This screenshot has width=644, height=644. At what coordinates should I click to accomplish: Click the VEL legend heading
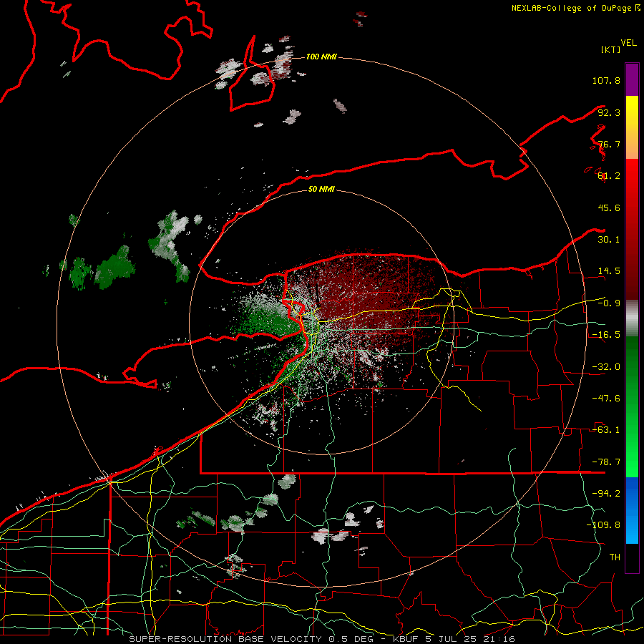pyautogui.click(x=628, y=43)
